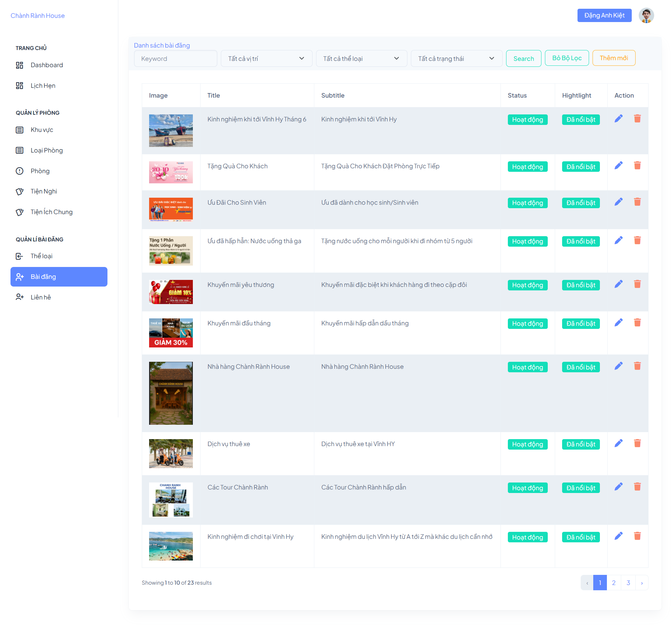
Task: Go to pagination page 2
Action: pyautogui.click(x=614, y=583)
